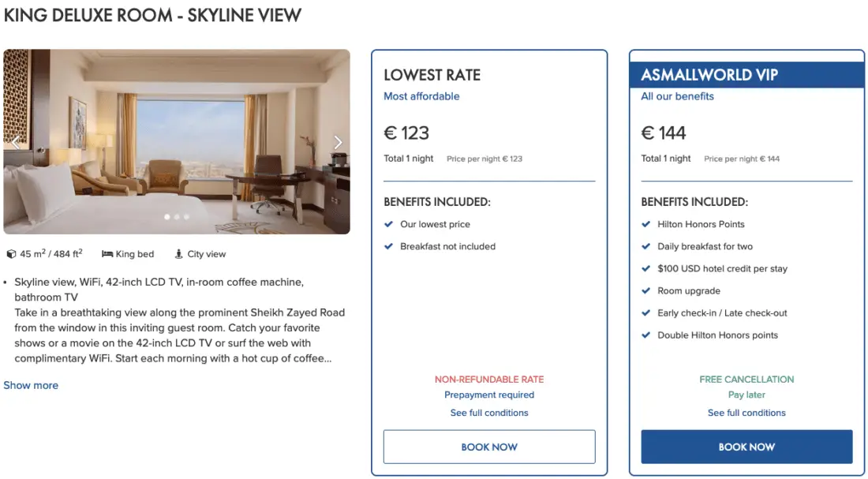This screenshot has width=868, height=479.
Task: Click the "All our benefits" link
Action: (x=677, y=96)
